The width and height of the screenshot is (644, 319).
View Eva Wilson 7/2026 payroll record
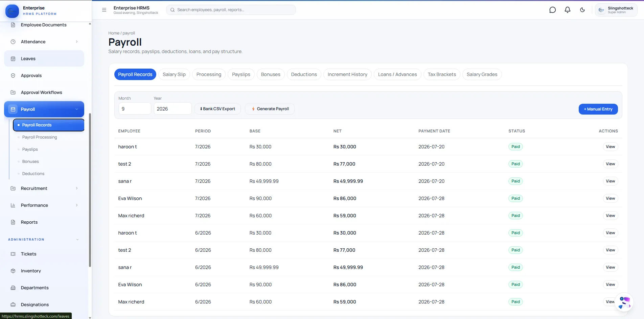(611, 198)
